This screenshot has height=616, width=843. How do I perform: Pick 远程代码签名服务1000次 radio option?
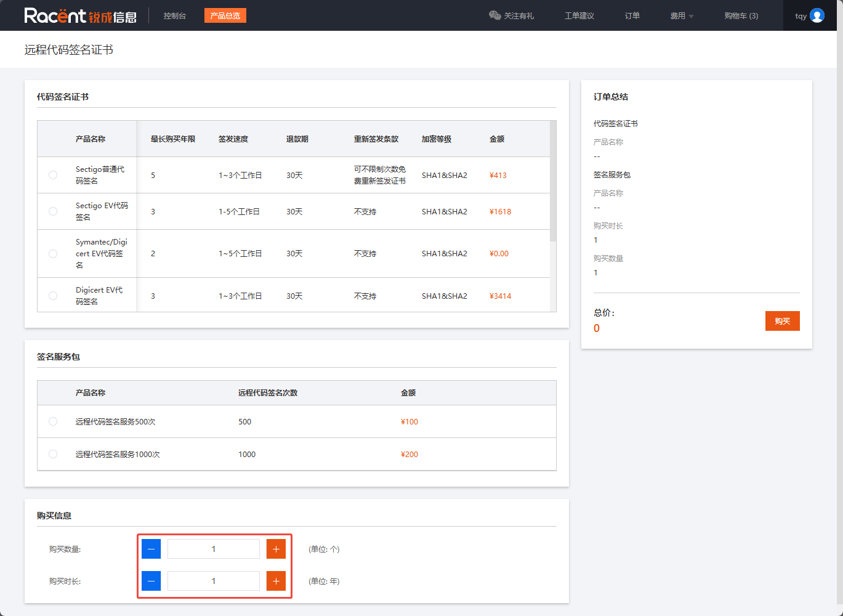53,454
